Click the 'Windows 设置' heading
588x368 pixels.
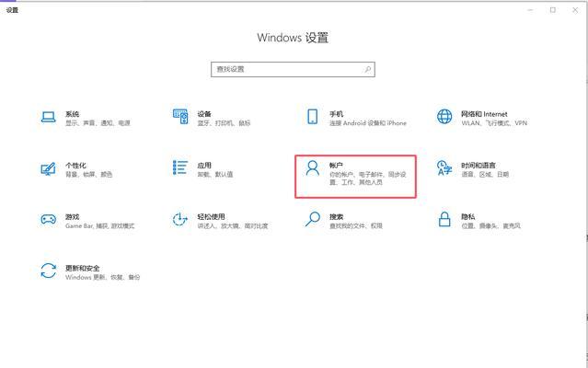coord(293,38)
